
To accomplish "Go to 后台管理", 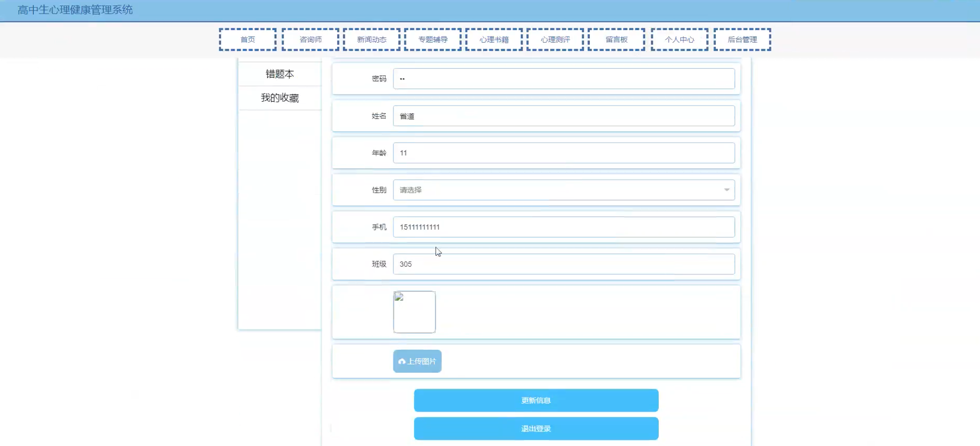I will [743, 39].
